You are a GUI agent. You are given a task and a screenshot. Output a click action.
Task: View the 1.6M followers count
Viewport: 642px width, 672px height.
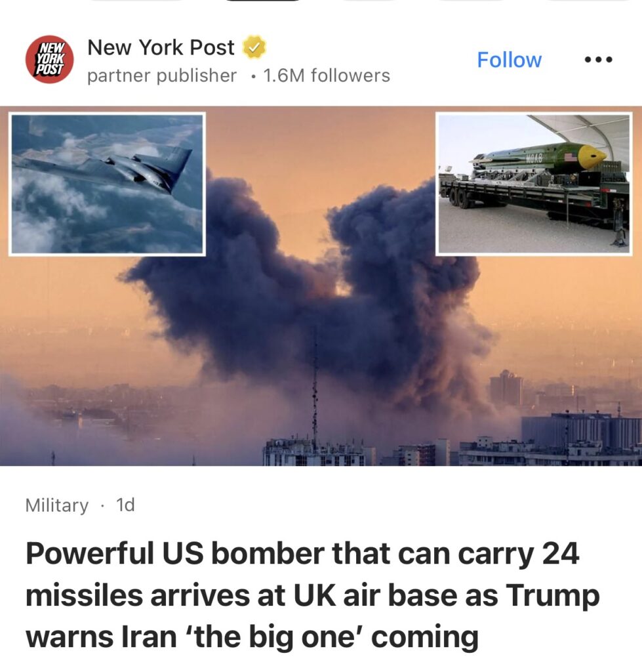(327, 76)
